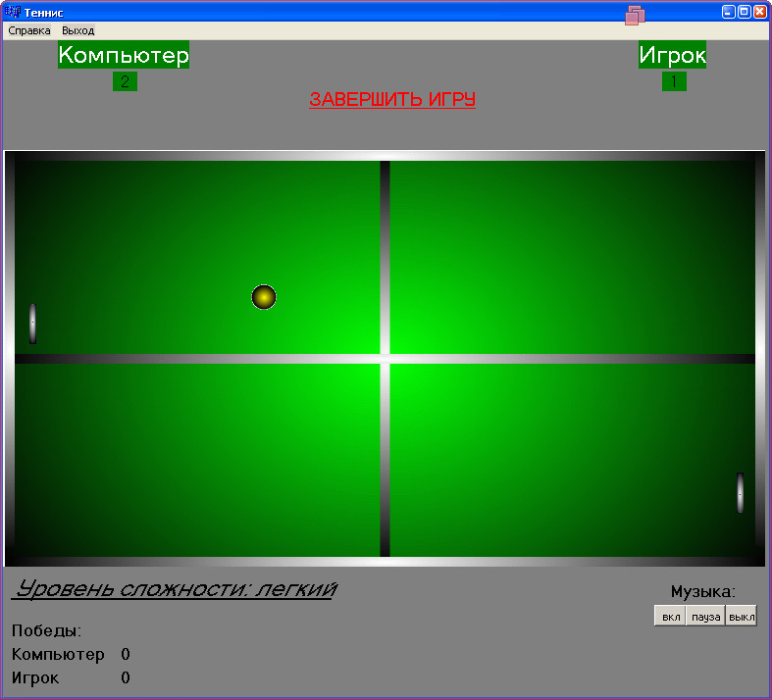The width and height of the screenshot is (772, 700).
Task: Click the Победы: label
Action: click(x=47, y=630)
